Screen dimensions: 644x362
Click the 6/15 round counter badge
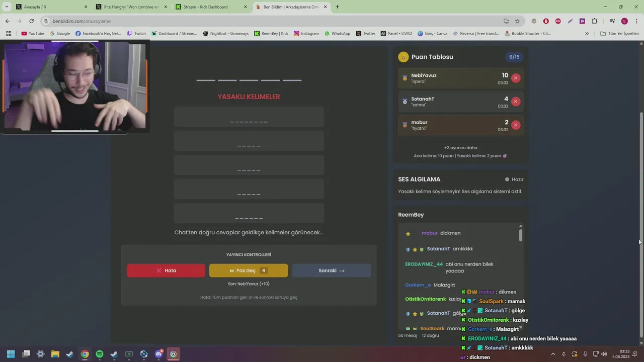click(x=514, y=57)
